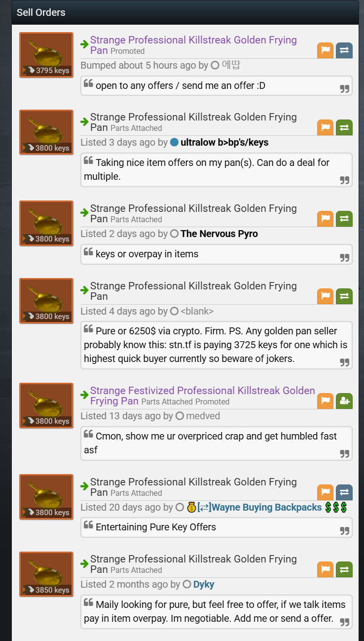The height and width of the screenshot is (641, 364).
Task: Open the promoted Golden Frying Pan title by 에떱
Action: (193, 45)
